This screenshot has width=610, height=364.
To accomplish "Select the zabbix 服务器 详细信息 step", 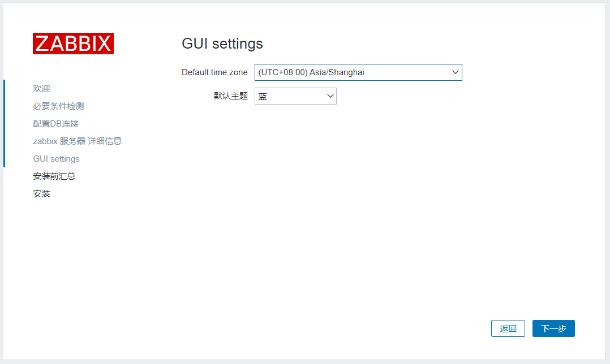I will point(77,141).
